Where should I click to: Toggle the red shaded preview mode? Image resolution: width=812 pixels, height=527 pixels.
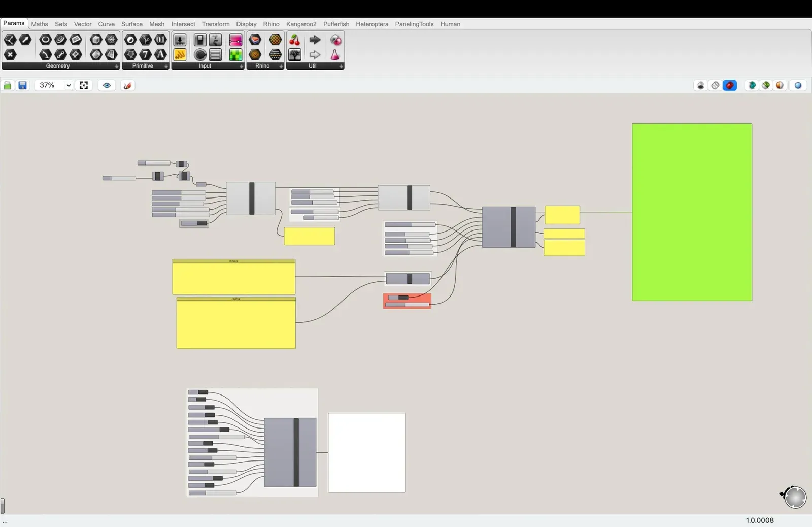730,85
